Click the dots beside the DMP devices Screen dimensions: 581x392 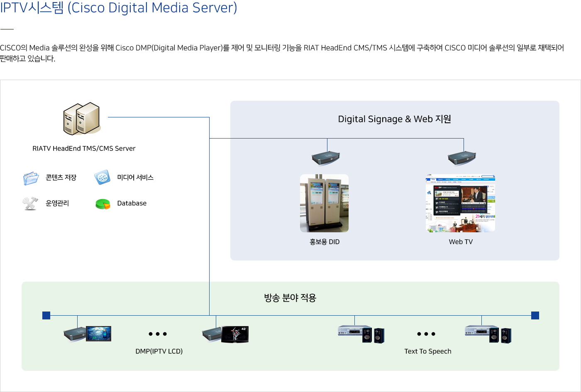click(x=158, y=334)
